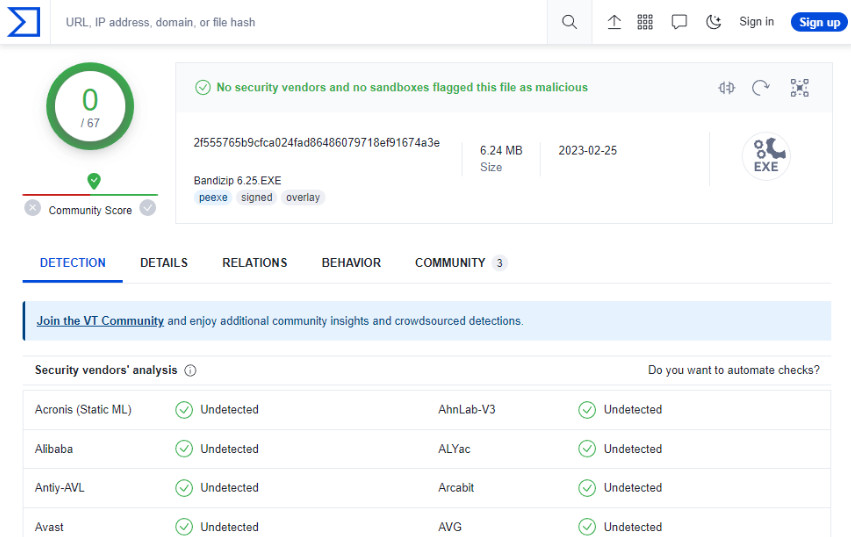
Task: Focus the URL, IP, domain search field
Action: [x=299, y=22]
